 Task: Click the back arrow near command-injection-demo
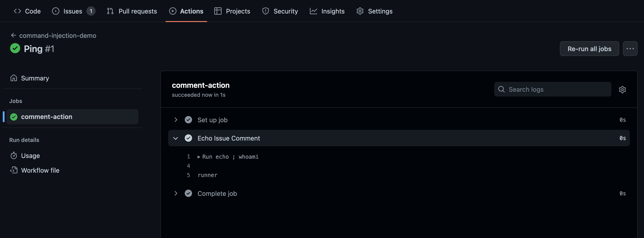point(14,35)
